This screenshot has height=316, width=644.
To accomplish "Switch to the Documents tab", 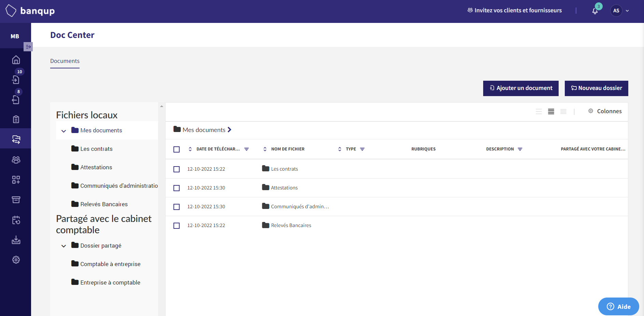I will coord(65,61).
